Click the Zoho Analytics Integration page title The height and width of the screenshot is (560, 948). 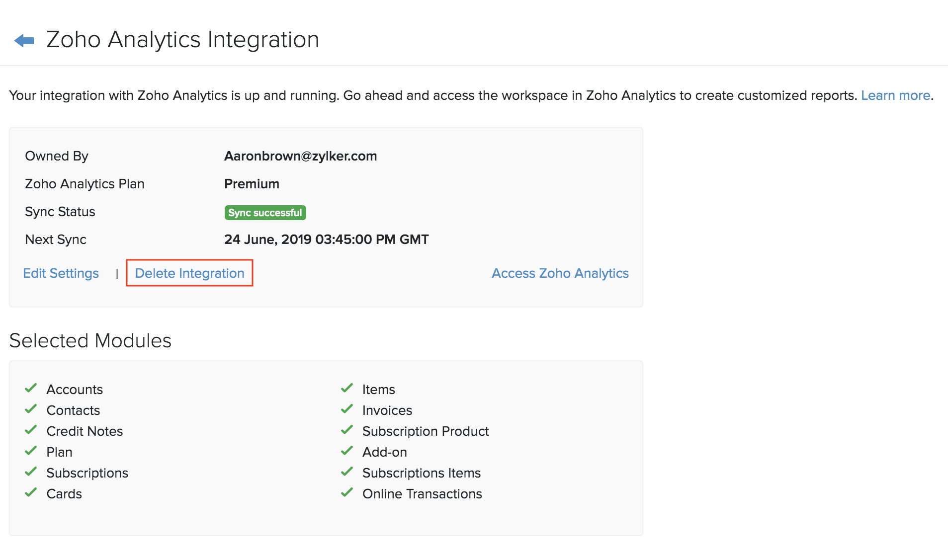tap(182, 39)
